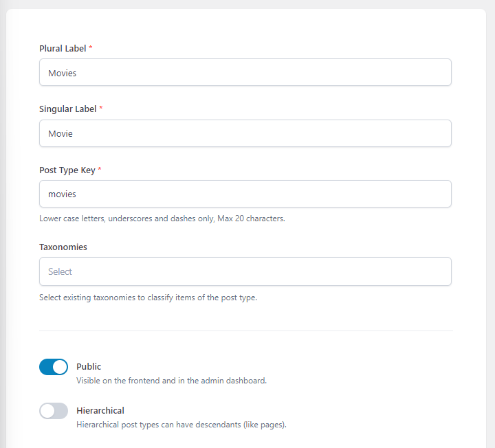Click the Plural Label input field
This screenshot has height=448, width=495.
(245, 72)
